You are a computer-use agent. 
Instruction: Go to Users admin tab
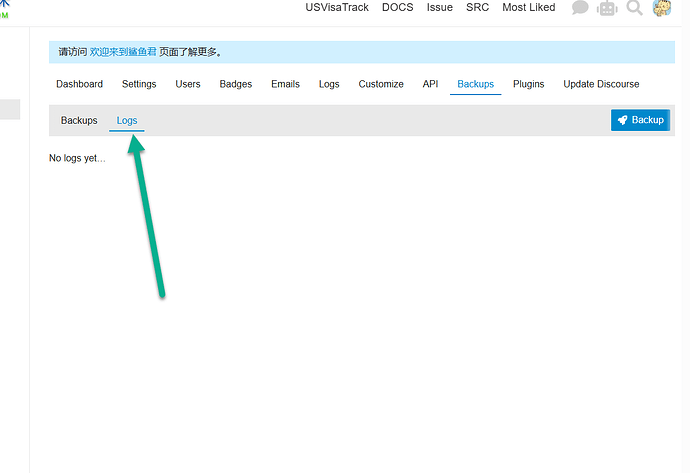point(188,84)
